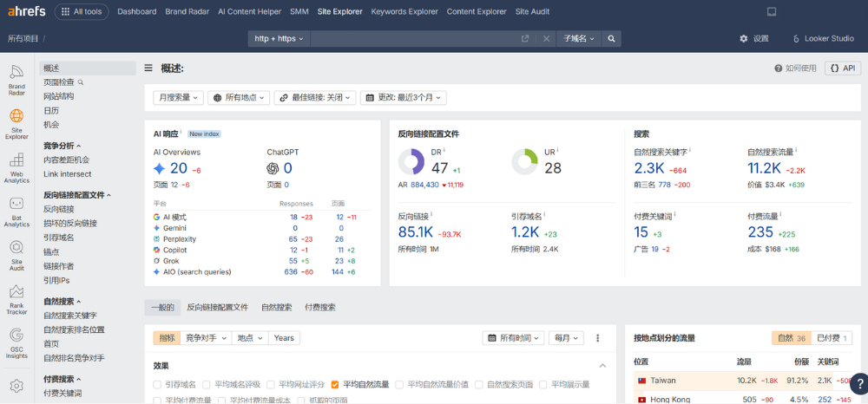Switch to 反向链接配置文件 tab
868x404 pixels.
218,308
